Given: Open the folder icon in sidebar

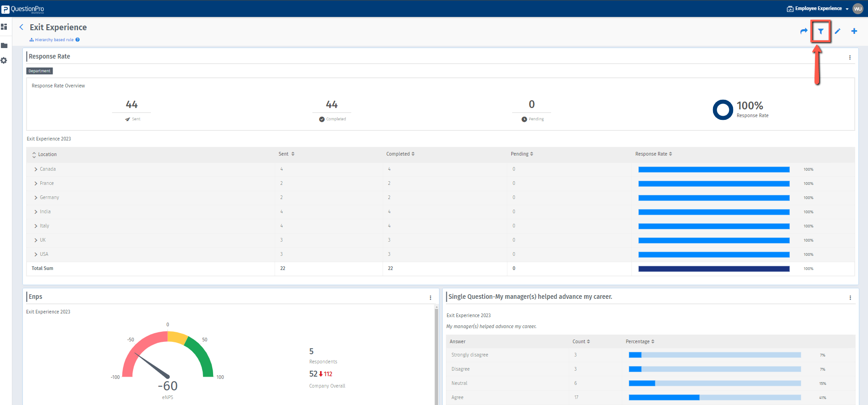Looking at the screenshot, I should tap(4, 45).
